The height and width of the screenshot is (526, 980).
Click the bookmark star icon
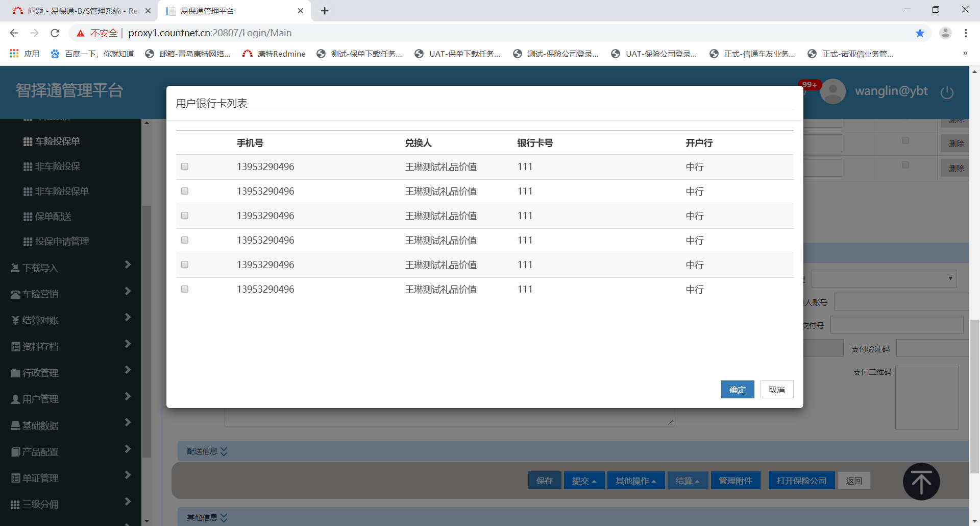[920, 33]
